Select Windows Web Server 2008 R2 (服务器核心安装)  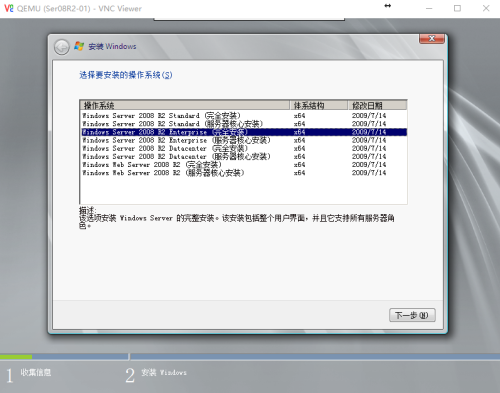point(243,173)
